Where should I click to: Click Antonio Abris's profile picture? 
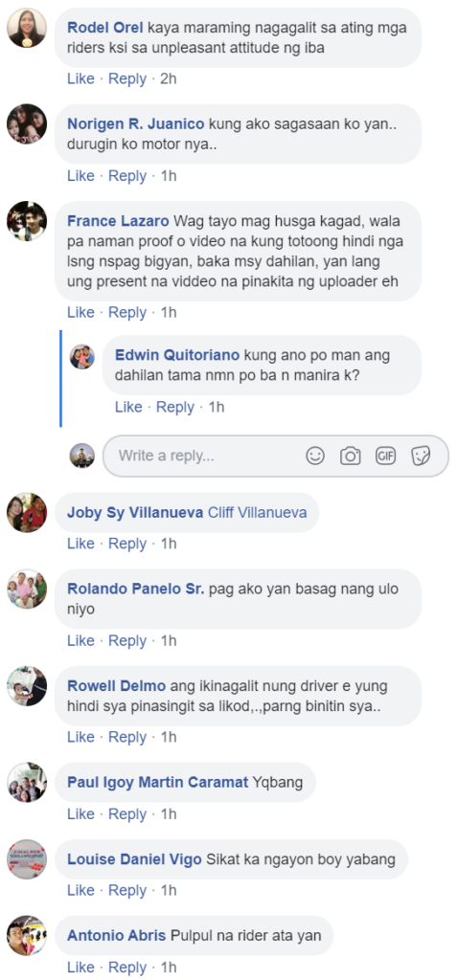pos(27,936)
